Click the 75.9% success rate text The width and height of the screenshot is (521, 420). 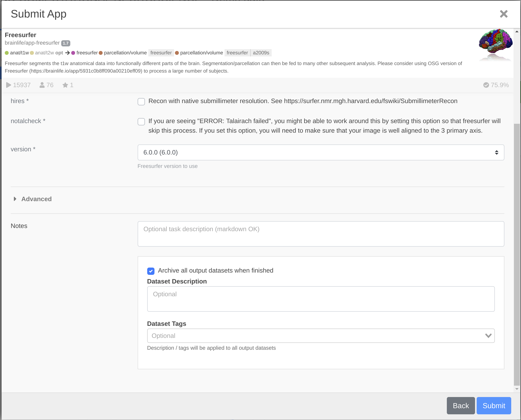tap(500, 85)
